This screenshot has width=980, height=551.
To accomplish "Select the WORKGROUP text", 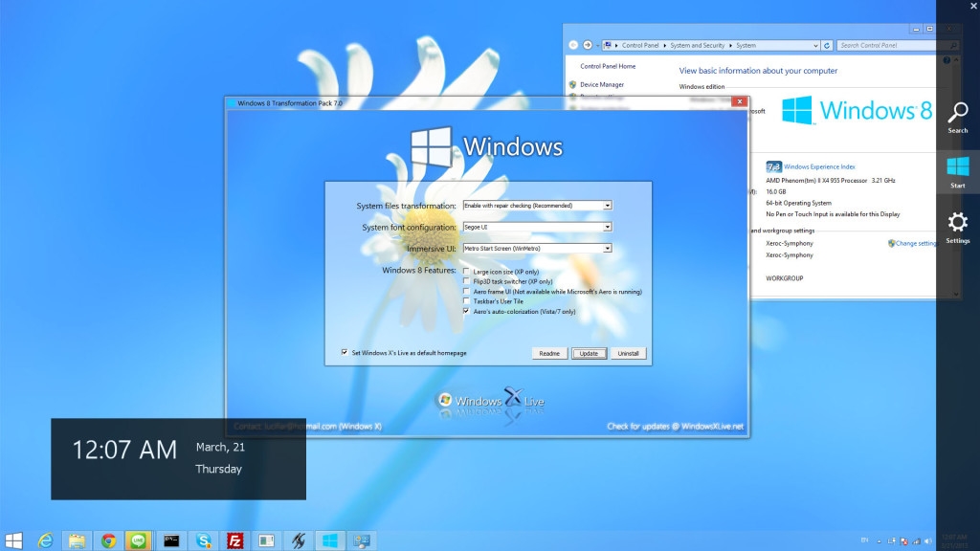I will pos(785,278).
